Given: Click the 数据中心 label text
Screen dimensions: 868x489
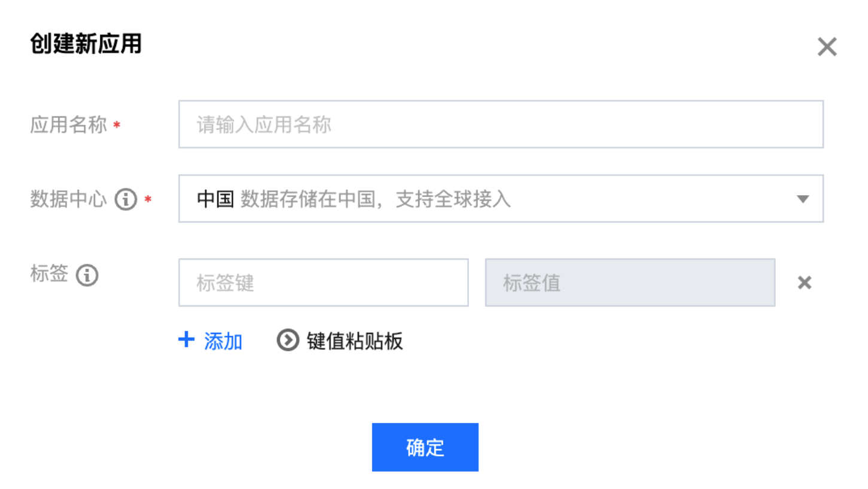Looking at the screenshot, I should point(68,200).
